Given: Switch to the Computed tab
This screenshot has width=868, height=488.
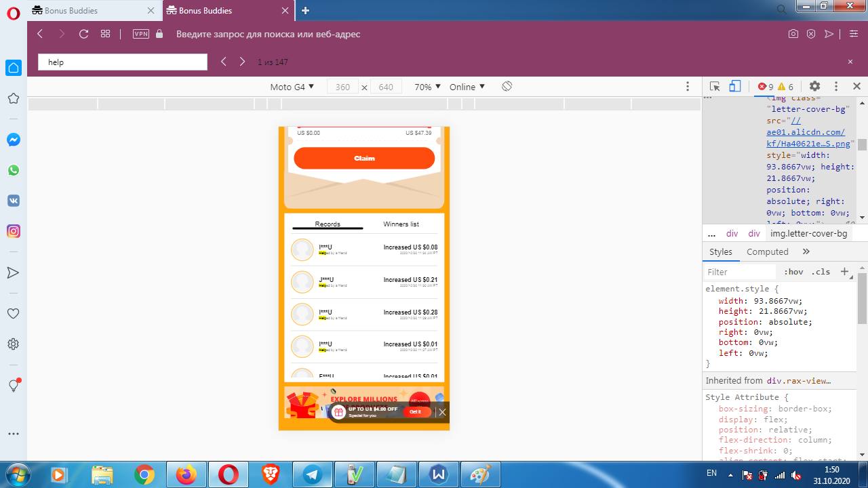Looking at the screenshot, I should click(x=768, y=251).
